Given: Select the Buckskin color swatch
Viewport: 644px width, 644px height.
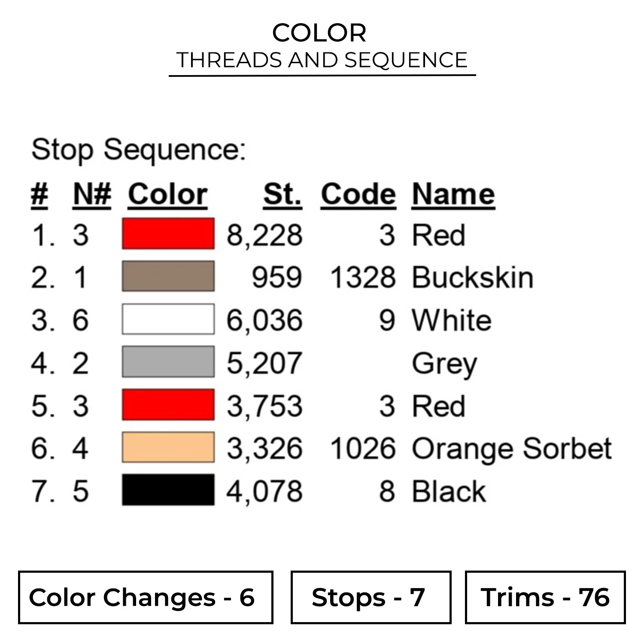Looking at the screenshot, I should [168, 276].
